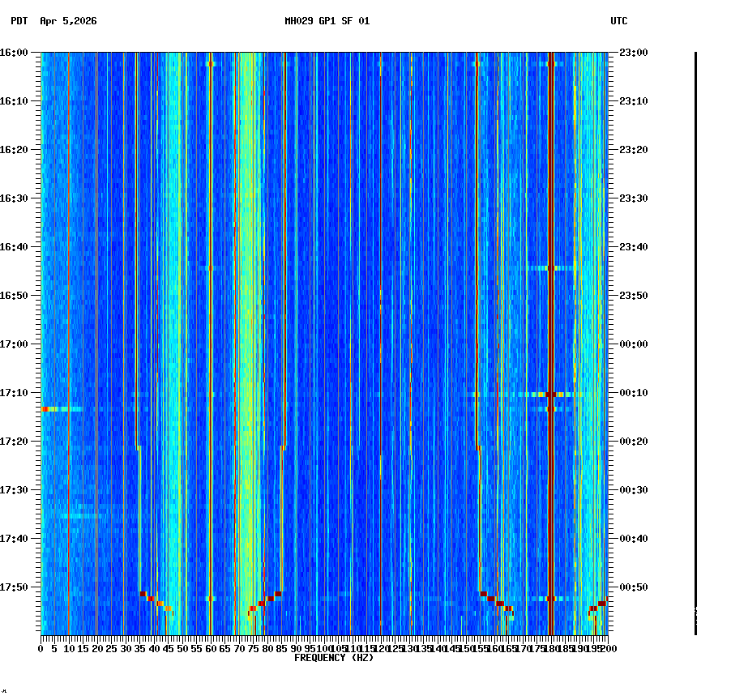This screenshot has height=700, width=731.
Task: Click the dark red line near 180 Hz
Action: 551,324
